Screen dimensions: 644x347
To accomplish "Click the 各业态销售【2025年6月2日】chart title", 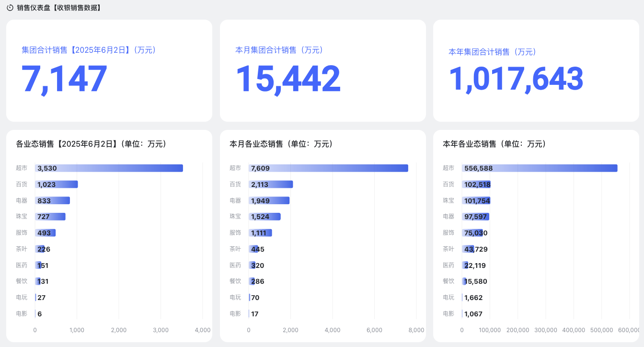I will pos(92,144).
